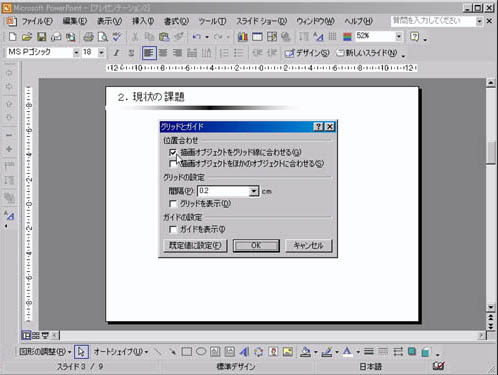498x375 pixels.
Task: Expand the Fill Color dropdown arrow
Action: 315,352
